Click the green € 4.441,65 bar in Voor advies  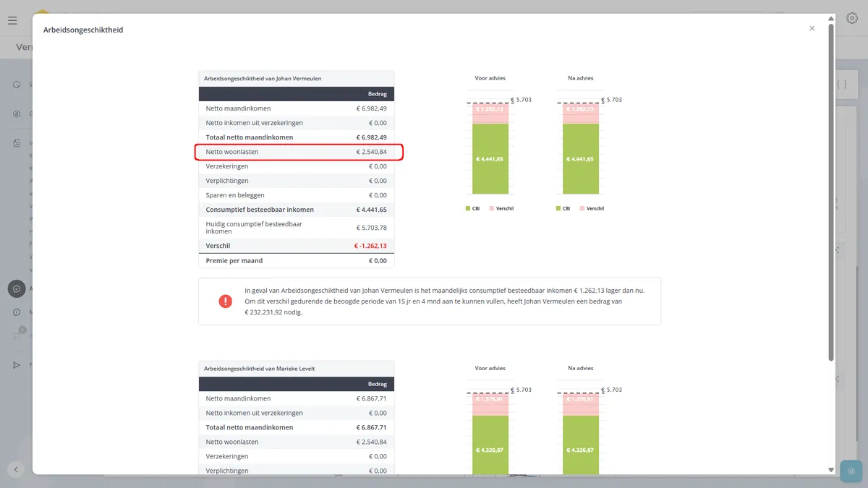490,159
